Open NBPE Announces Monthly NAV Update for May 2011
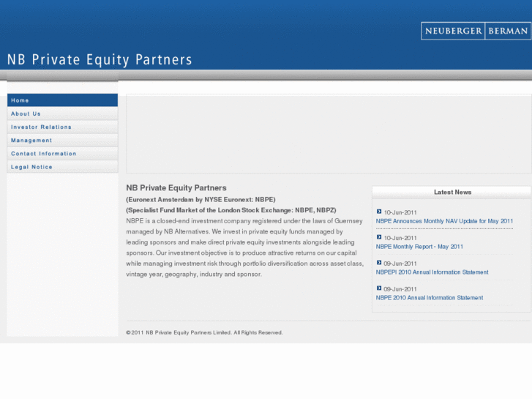Viewport: 532px width, 399px height. [444, 221]
